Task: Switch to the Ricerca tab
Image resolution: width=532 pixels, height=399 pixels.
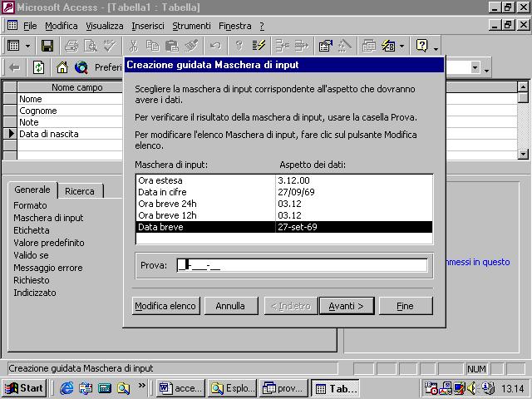Action: pos(80,191)
